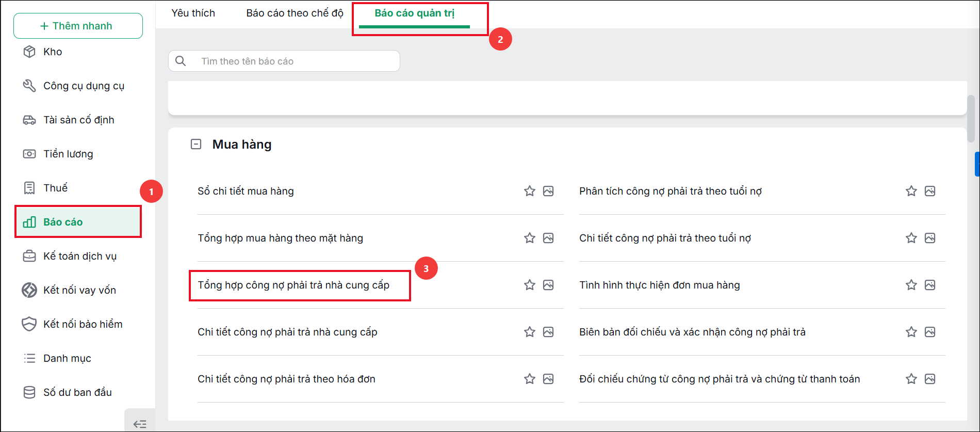Image resolution: width=980 pixels, height=432 pixels.
Task: Switch to Báo cáo theo chế độ tab
Action: [x=295, y=13]
